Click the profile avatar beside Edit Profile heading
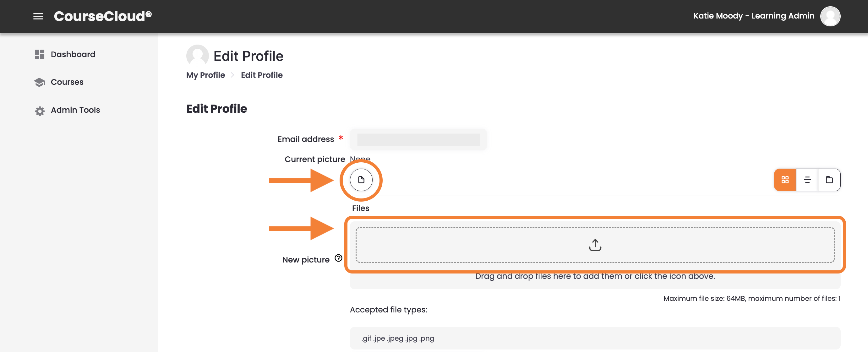 click(x=198, y=56)
